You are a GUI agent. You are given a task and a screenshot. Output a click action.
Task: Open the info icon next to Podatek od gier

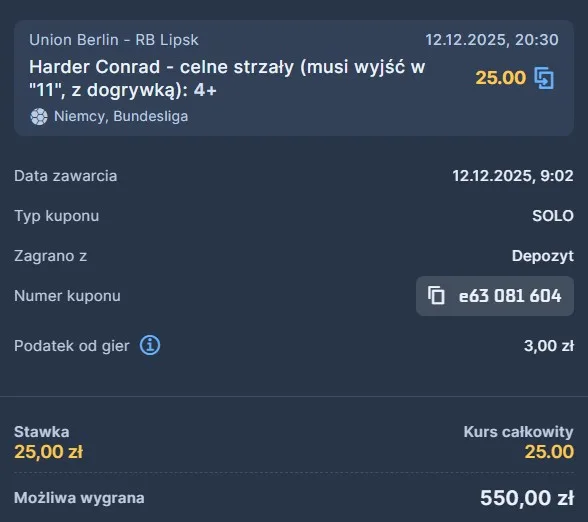pyautogui.click(x=150, y=345)
